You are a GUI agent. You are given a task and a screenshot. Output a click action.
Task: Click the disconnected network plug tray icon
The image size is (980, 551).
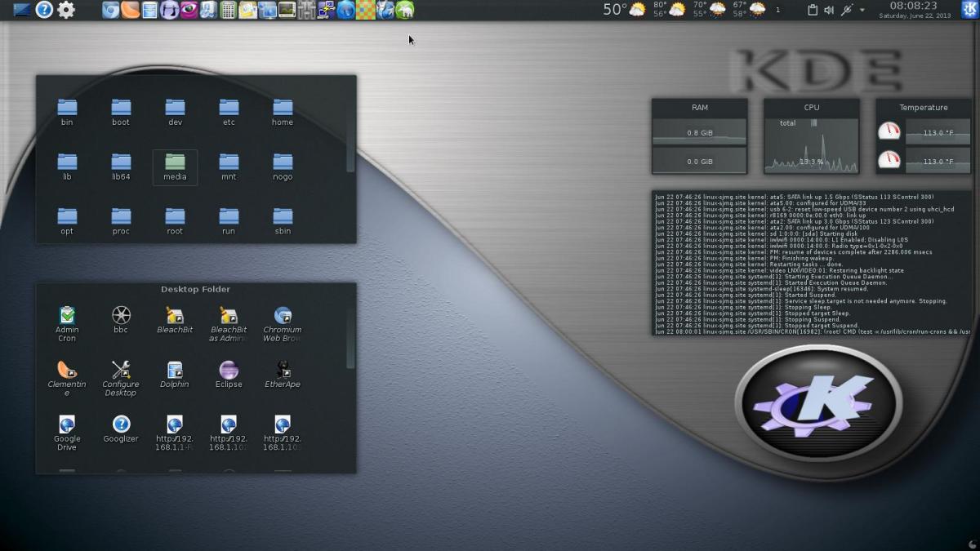[847, 10]
